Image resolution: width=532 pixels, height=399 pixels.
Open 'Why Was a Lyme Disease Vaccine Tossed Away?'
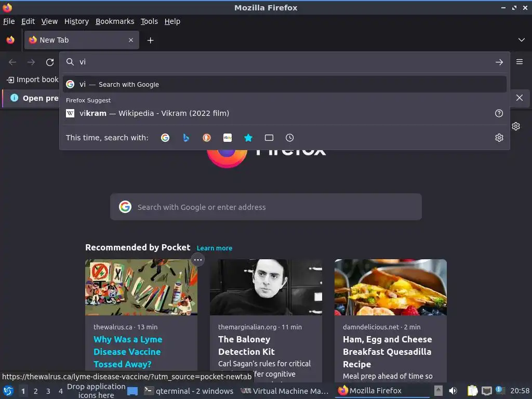coord(128,352)
